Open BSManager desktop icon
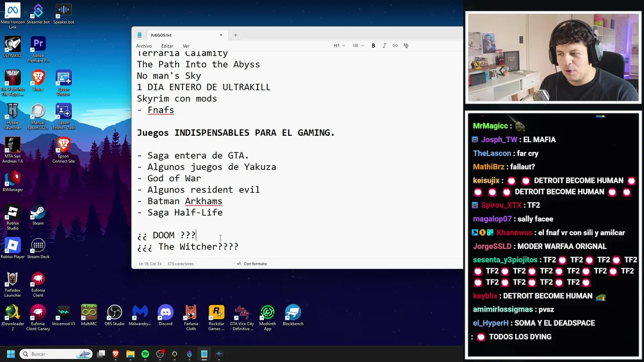The width and height of the screenshot is (644, 362). click(13, 181)
